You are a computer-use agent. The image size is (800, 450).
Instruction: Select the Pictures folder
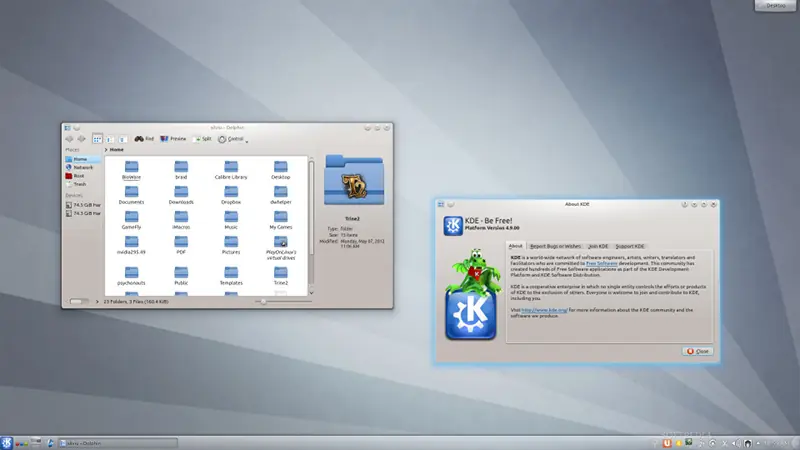tap(231, 245)
